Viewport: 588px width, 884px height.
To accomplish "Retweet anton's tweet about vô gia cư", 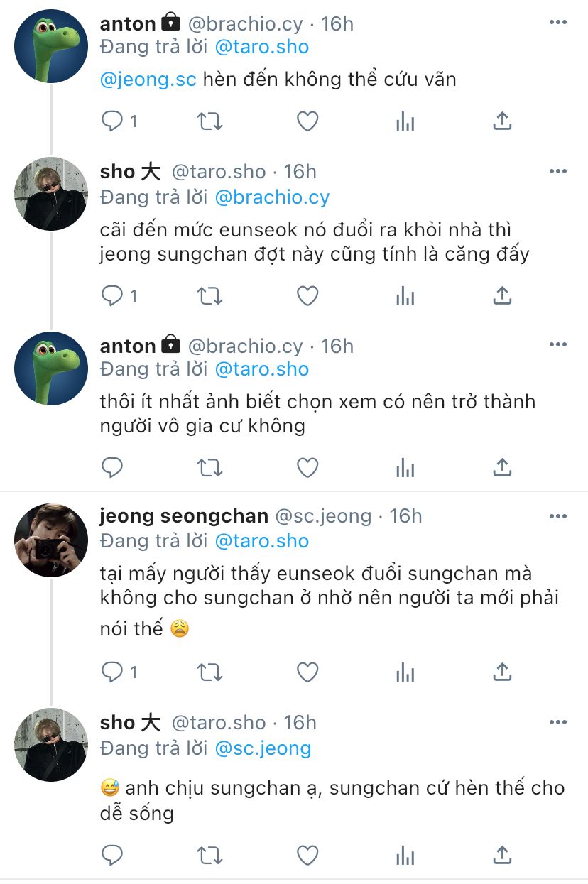I will pos(209,467).
